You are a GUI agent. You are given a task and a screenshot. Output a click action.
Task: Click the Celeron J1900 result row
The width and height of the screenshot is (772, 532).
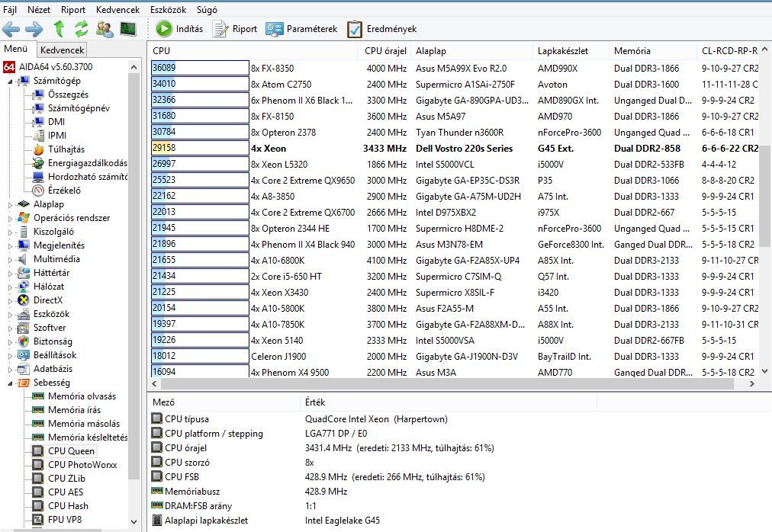[455, 356]
